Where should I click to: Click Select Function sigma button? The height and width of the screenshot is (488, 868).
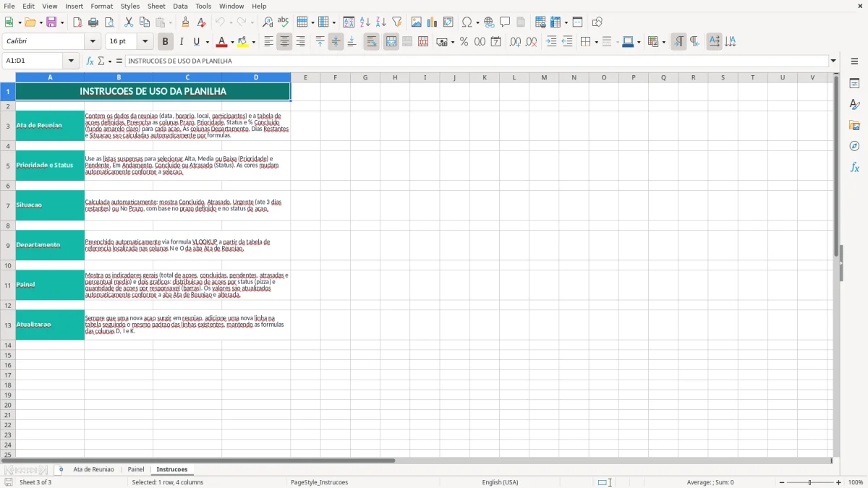101,61
